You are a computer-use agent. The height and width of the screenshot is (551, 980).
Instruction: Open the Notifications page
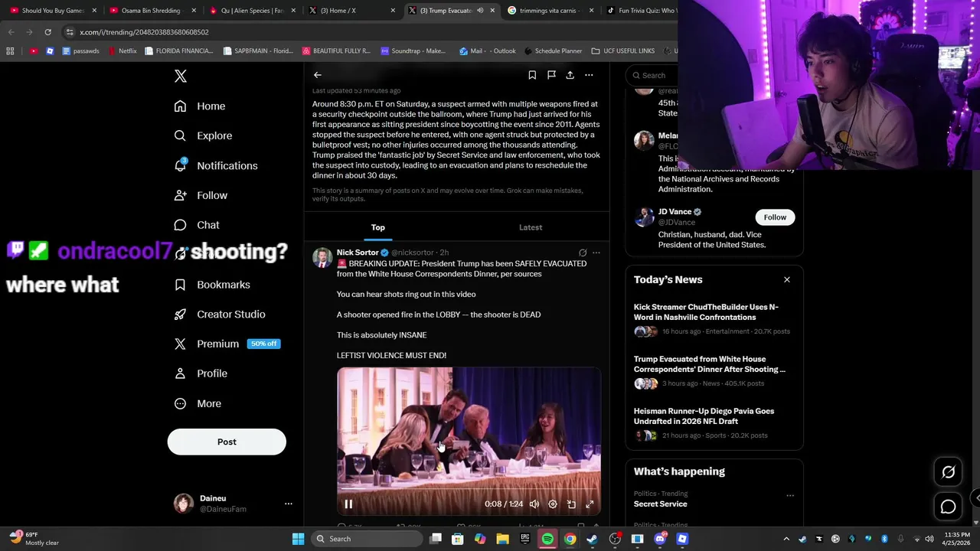(216, 165)
